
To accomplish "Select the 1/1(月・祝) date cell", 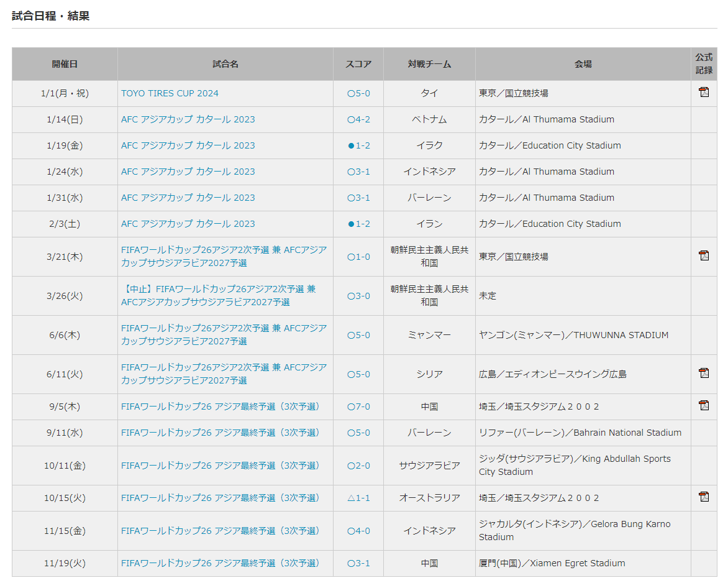I will 65,93.
